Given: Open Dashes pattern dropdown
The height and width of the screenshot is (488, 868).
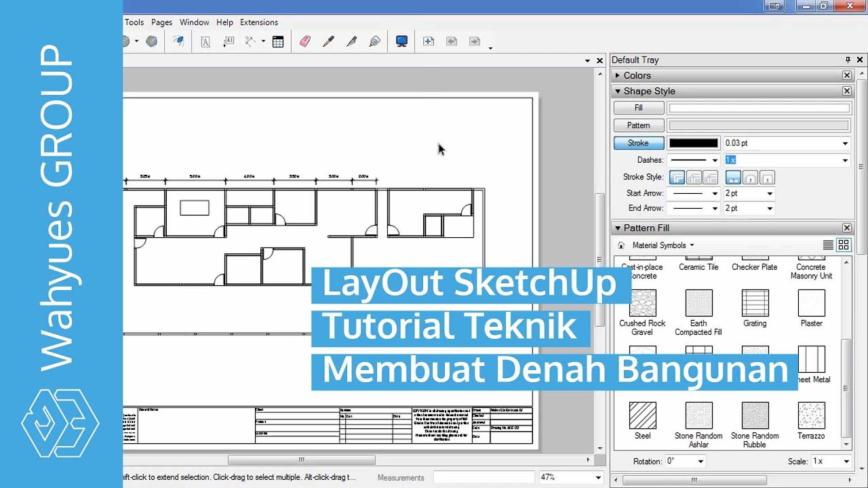Looking at the screenshot, I should 715,161.
